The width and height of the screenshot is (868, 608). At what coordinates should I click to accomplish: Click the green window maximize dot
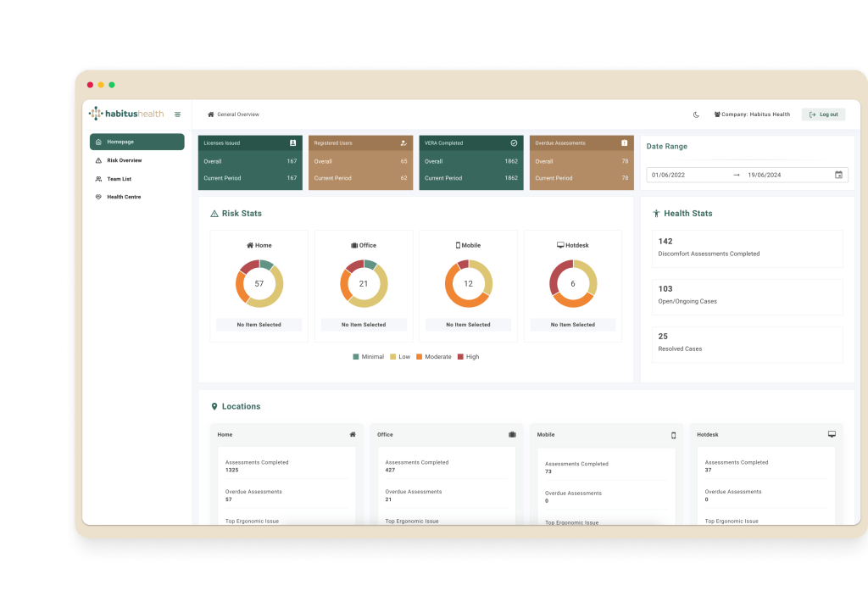click(112, 85)
